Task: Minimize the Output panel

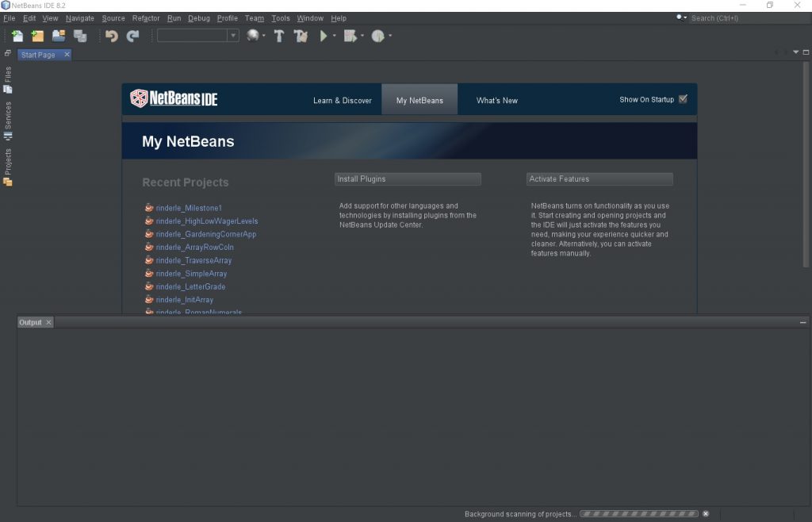Action: click(802, 322)
